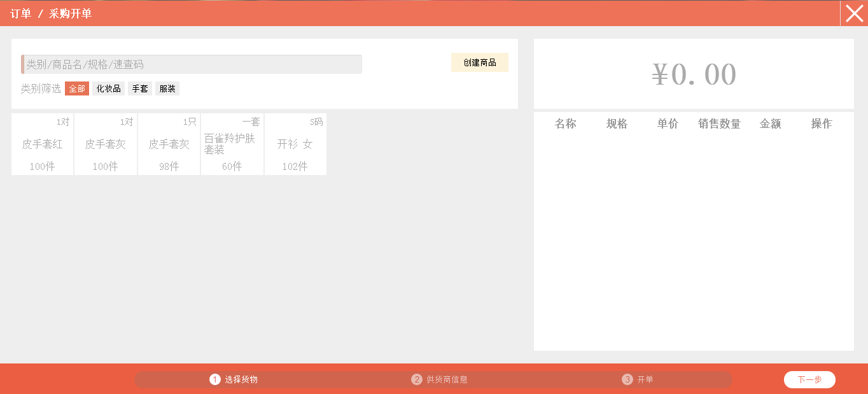Viewport: 868px width, 394px height.
Task: Select the 全部 category filter
Action: [77, 89]
